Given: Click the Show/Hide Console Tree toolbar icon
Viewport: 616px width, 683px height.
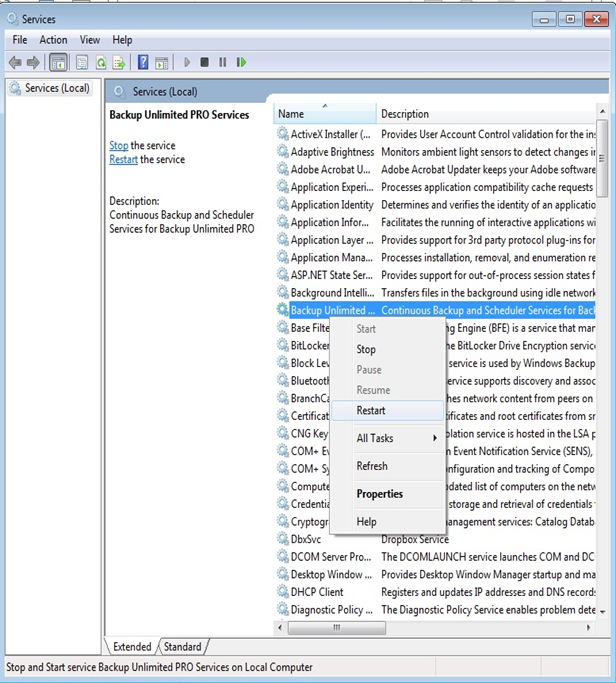Looking at the screenshot, I should point(58,62).
